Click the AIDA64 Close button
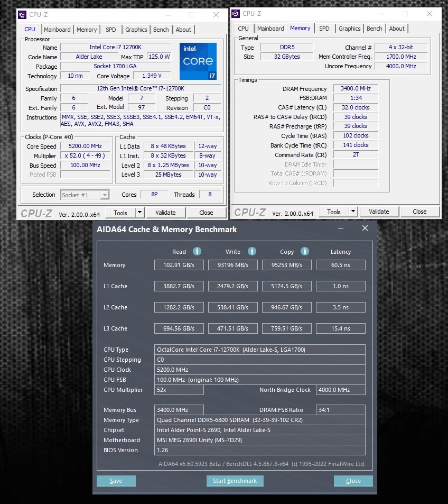The height and width of the screenshot is (504, 448). pyautogui.click(x=353, y=481)
